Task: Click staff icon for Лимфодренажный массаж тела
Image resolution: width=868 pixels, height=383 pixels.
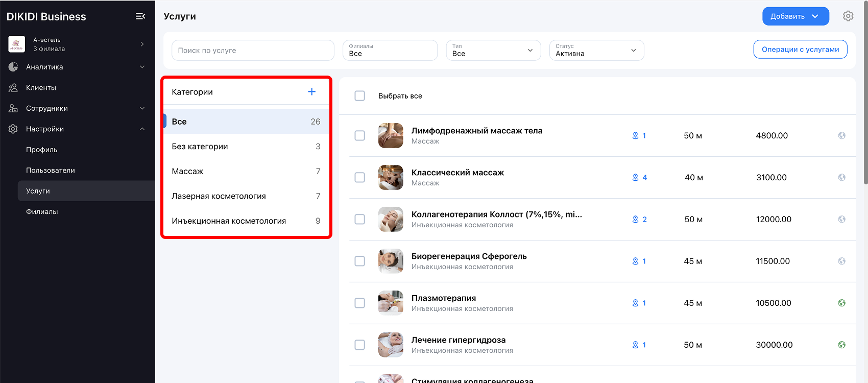Action: [x=636, y=135]
